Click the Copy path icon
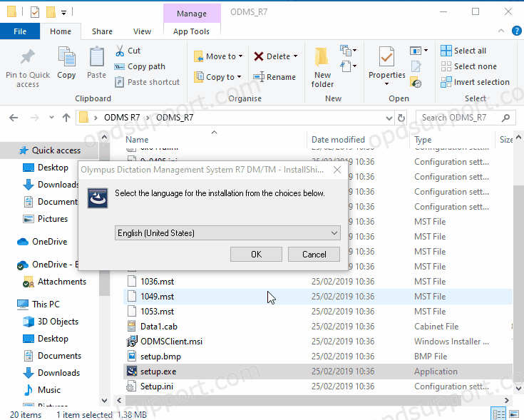 [x=120, y=66]
